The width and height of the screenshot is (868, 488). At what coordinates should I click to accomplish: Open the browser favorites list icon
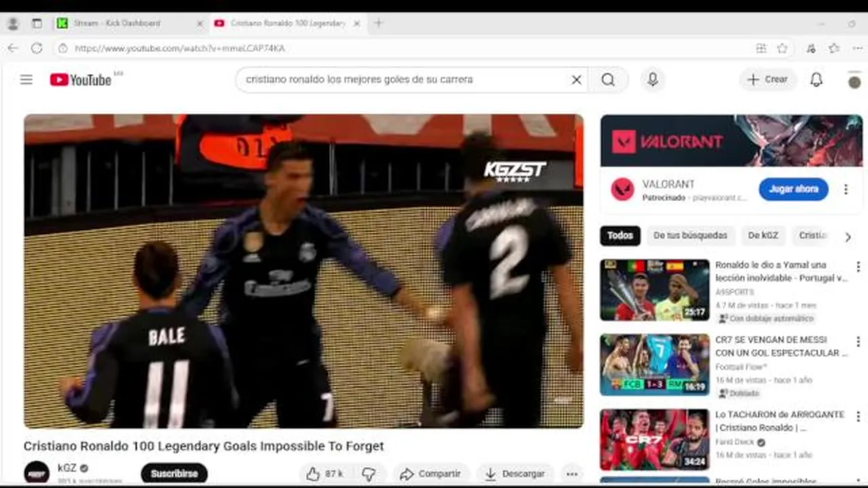(x=834, y=48)
